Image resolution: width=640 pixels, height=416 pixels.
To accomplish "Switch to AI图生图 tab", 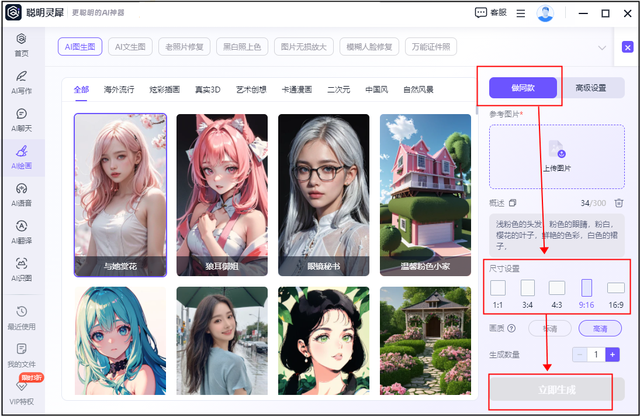I will (x=80, y=47).
